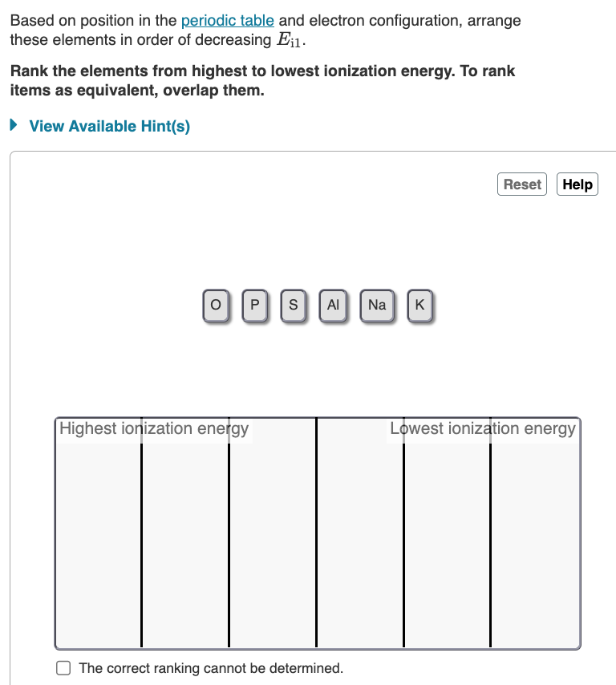
Task: Select the K element tile
Action: coord(419,305)
